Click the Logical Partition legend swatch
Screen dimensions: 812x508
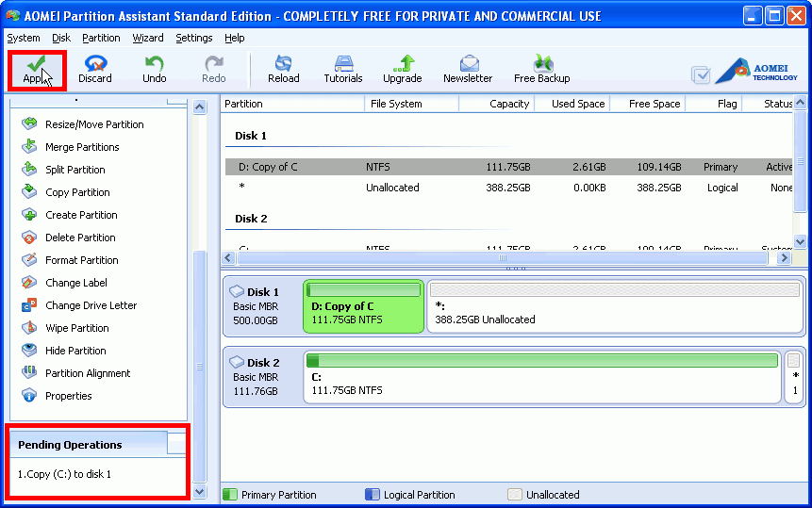click(x=372, y=495)
